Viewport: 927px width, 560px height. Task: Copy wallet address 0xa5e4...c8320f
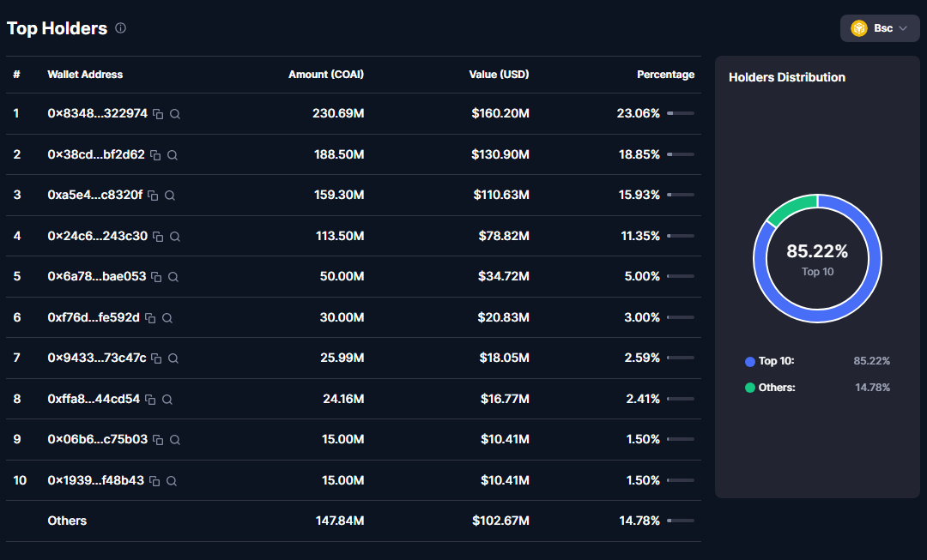pos(153,196)
